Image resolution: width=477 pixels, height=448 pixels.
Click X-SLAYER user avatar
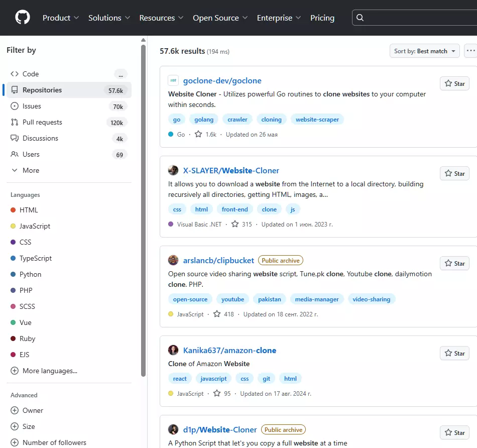tap(173, 170)
